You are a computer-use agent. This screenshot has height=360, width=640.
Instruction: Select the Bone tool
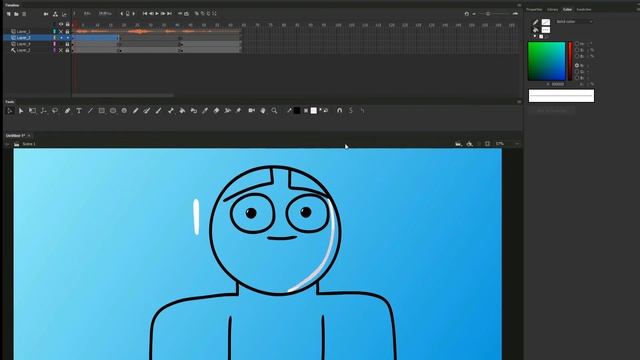click(x=171, y=111)
